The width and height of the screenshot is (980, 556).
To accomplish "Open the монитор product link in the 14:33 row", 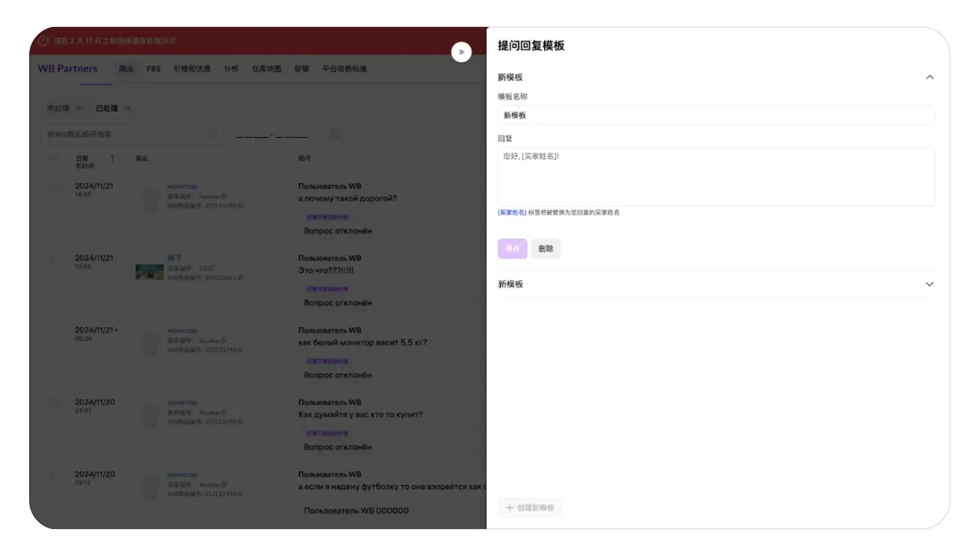I will (x=182, y=187).
